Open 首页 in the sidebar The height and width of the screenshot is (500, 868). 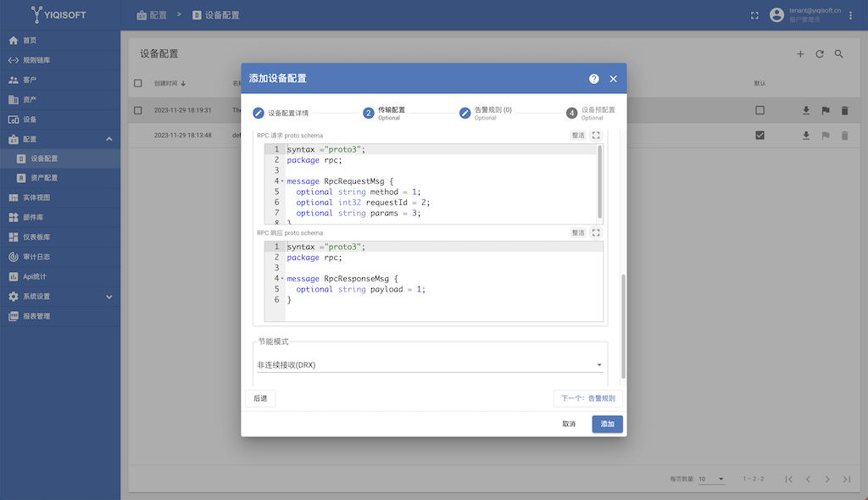60,41
